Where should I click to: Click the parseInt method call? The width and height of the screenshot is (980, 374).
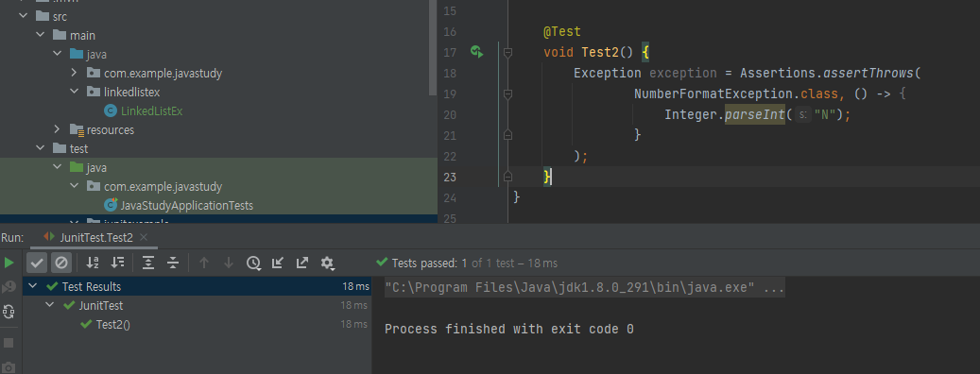pyautogui.click(x=754, y=114)
